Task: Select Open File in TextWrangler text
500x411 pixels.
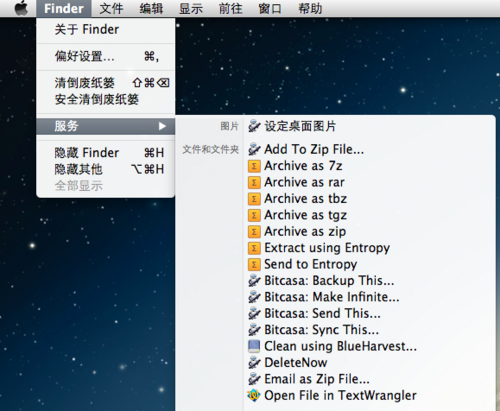Action: [340, 396]
